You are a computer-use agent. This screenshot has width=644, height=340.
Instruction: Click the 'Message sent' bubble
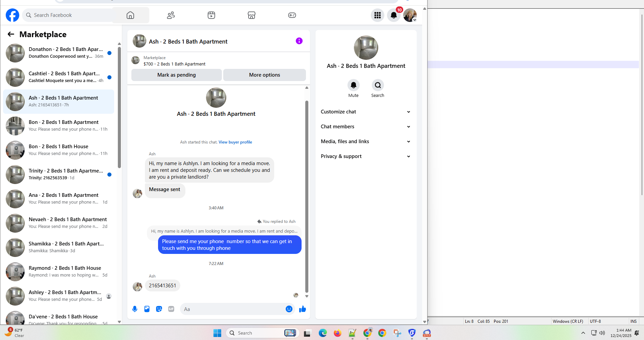(x=165, y=190)
